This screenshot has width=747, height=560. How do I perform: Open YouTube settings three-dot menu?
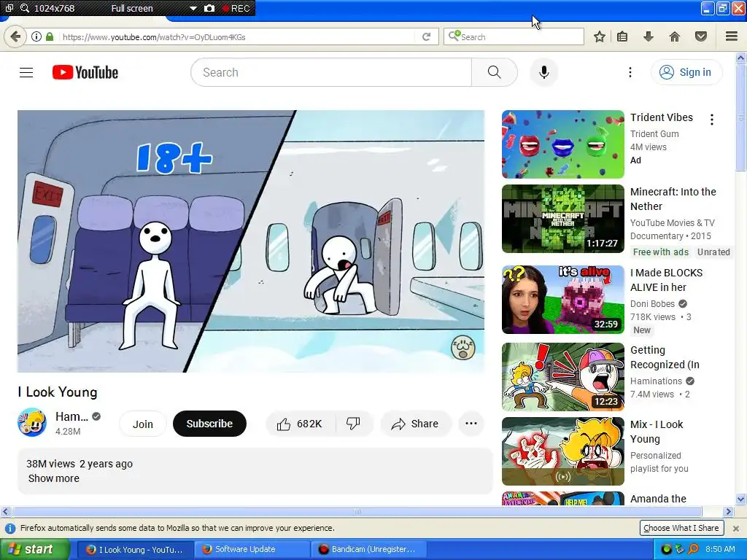630,72
